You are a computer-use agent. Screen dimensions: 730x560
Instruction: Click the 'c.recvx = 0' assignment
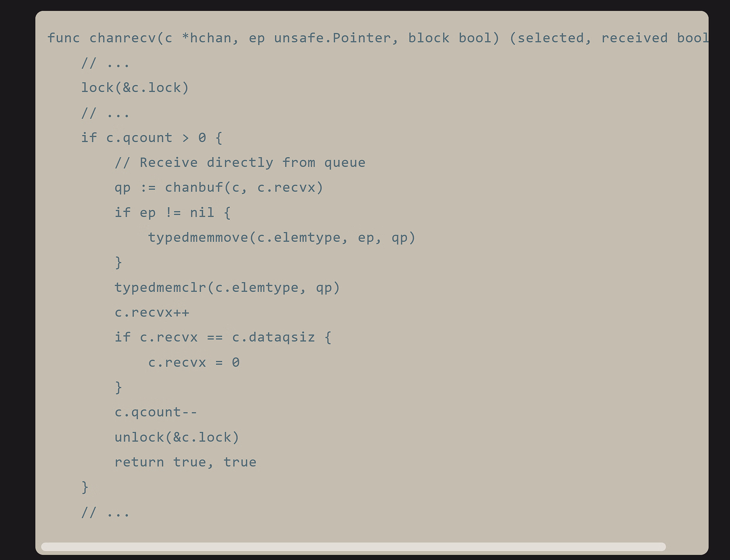click(194, 362)
